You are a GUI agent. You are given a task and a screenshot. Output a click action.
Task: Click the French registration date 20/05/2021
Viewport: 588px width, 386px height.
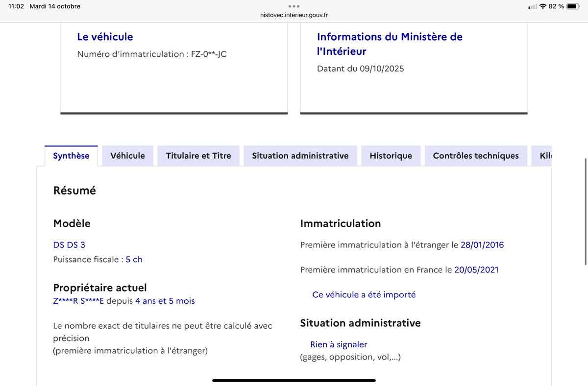pos(476,270)
